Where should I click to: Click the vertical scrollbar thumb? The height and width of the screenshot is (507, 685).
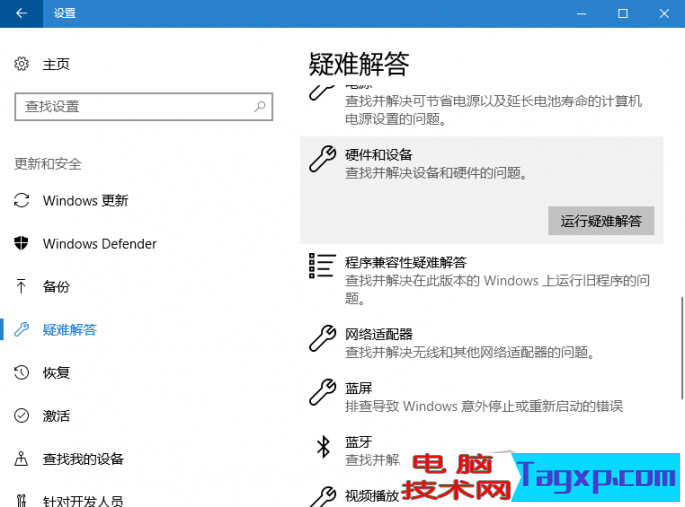coord(682,348)
